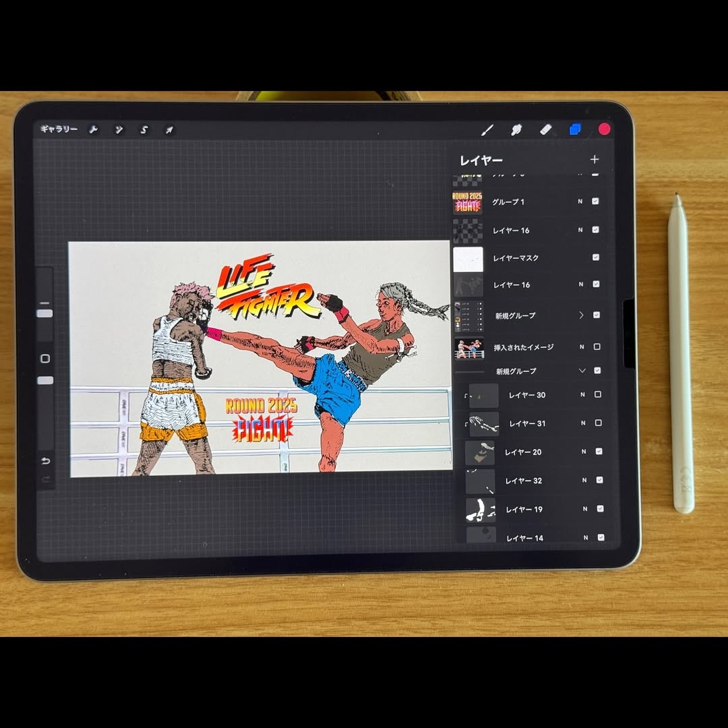Viewport: 728px width, 728px height.
Task: Expand the collapsed 新規グループ group
Action: (581, 315)
